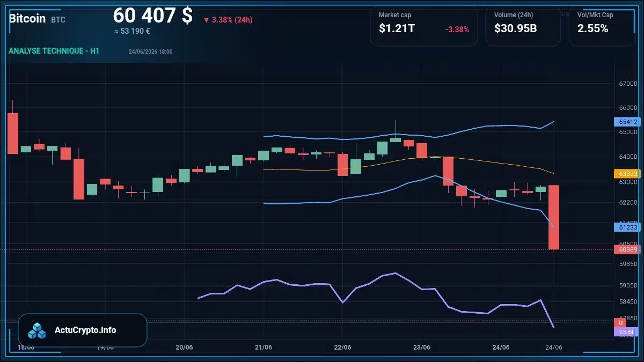Image resolution: width=644 pixels, height=362 pixels.
Task: Click the first large red candle on 18/06
Action: (x=13, y=134)
